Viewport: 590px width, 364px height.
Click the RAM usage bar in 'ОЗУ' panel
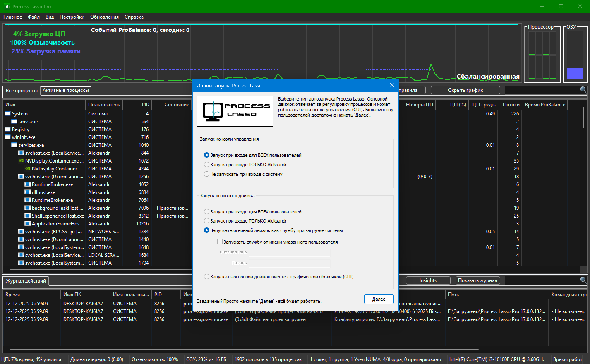(575, 73)
